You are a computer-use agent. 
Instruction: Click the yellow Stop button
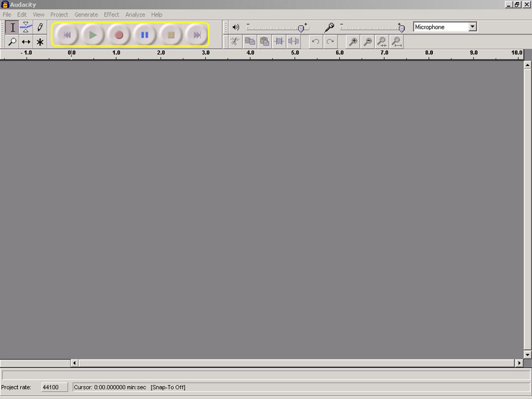click(x=171, y=34)
